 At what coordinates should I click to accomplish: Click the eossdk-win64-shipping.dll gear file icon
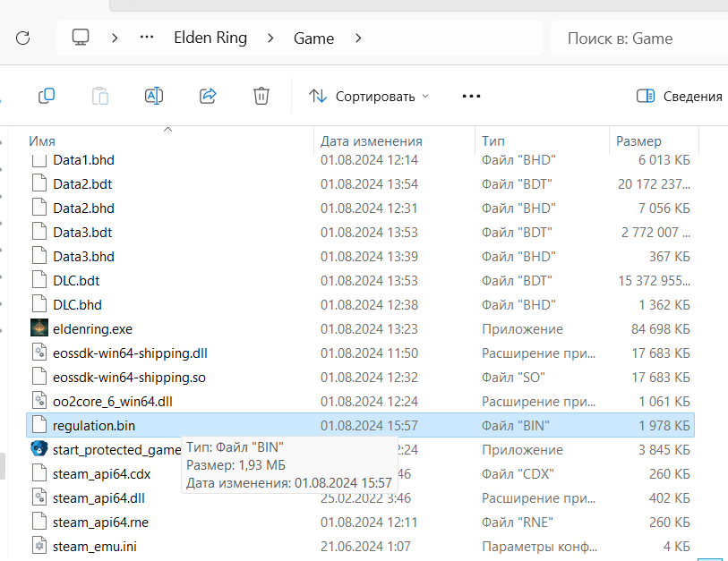[39, 352]
